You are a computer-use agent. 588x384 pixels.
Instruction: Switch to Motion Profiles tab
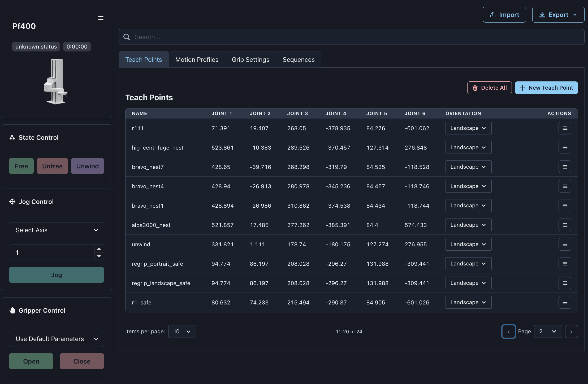pyautogui.click(x=197, y=60)
